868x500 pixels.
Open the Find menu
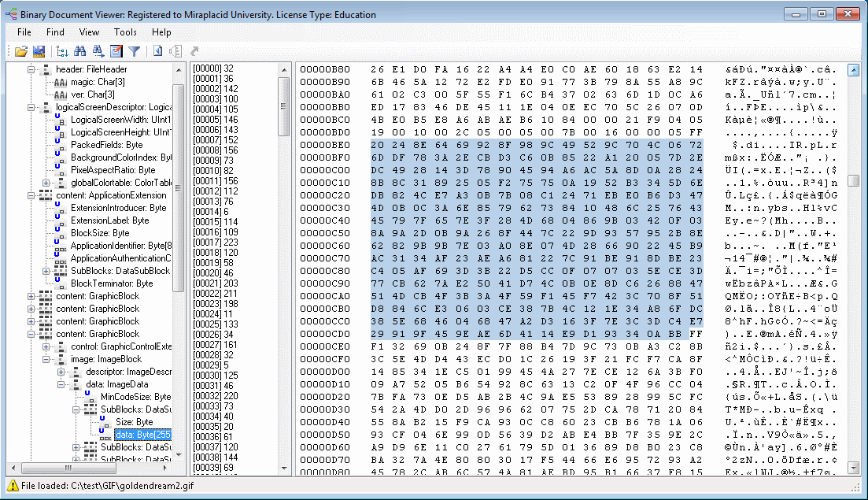coord(55,32)
